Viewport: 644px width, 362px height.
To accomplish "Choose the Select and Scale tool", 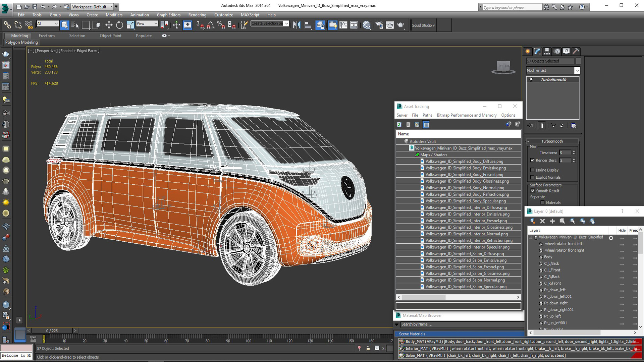I will pyautogui.click(x=130, y=25).
